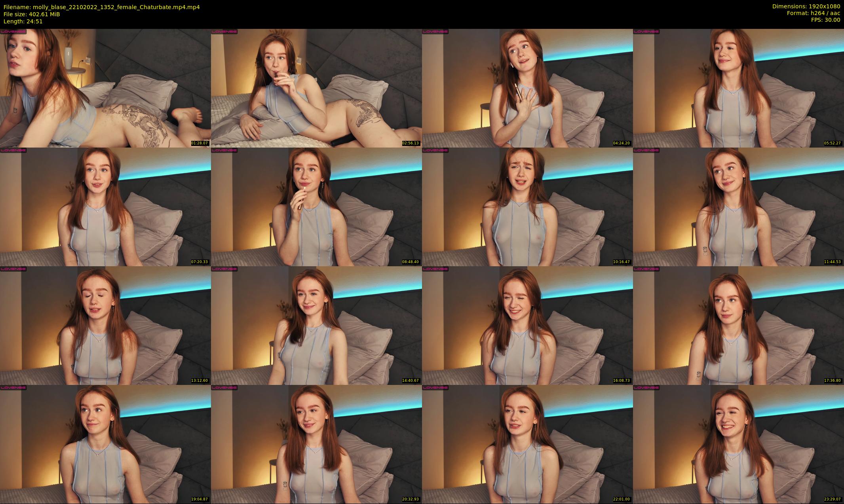This screenshot has width=844, height=504.
Task: Click the frame stamped 05:52.27
Action: tap(738, 88)
